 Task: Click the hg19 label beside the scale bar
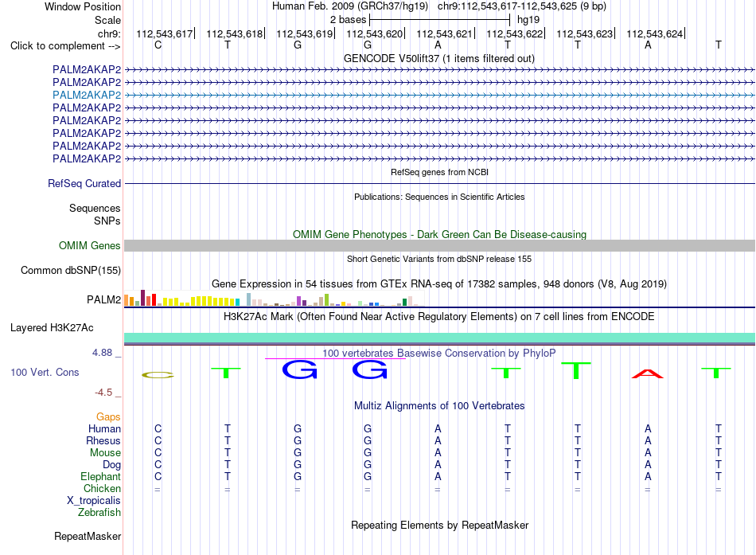[528, 20]
